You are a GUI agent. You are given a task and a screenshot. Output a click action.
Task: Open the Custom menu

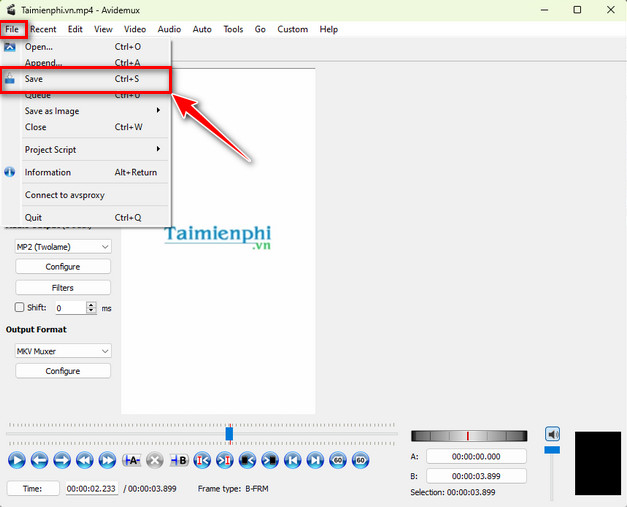(293, 29)
